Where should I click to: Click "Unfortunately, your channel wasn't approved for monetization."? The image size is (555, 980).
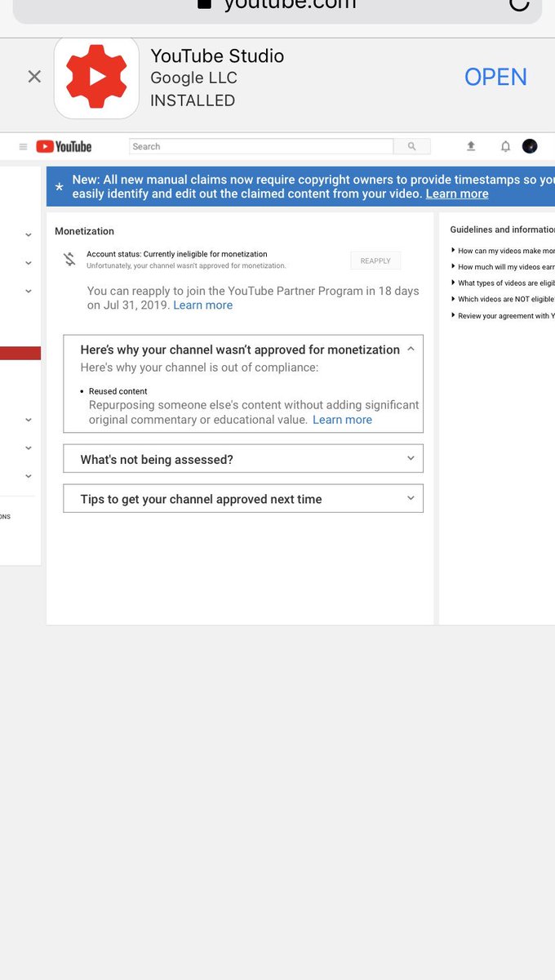coord(186,266)
